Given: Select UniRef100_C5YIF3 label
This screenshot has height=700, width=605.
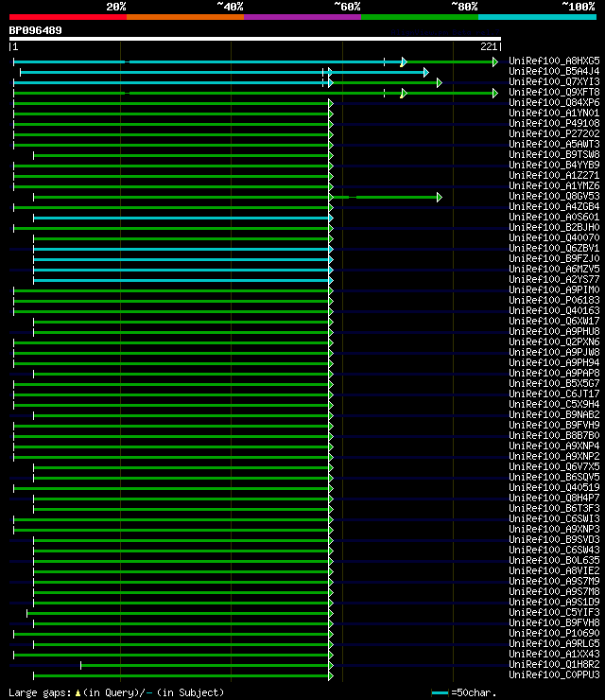Looking at the screenshot, I should tap(554, 613).
